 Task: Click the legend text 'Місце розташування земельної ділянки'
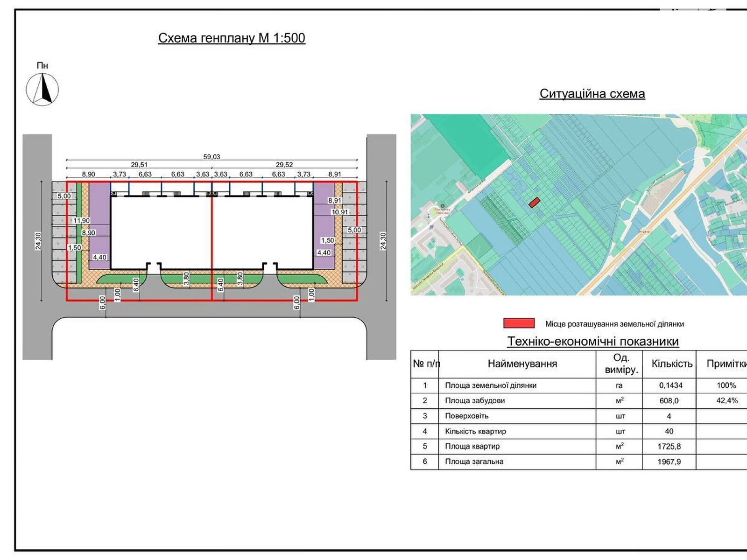[x=614, y=324]
